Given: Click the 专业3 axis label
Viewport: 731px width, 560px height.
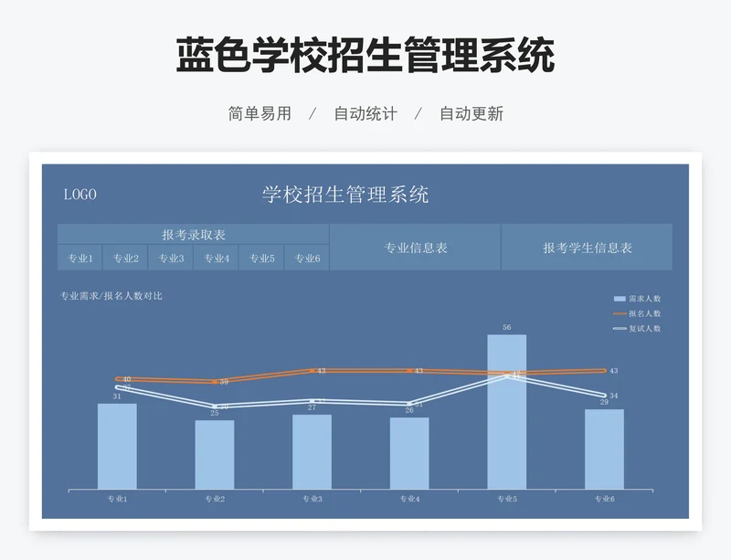Looking at the screenshot, I should [312, 499].
